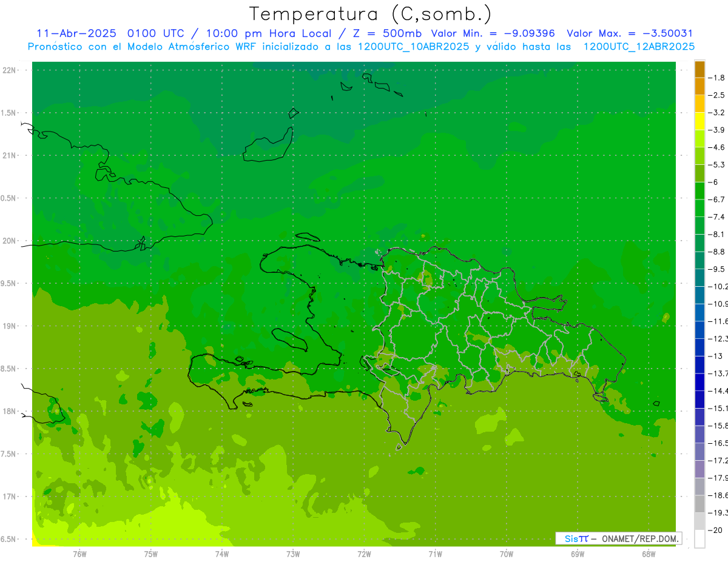728x562 pixels.
Task: Click the '19N' latitude axis label
Action: tap(8, 326)
